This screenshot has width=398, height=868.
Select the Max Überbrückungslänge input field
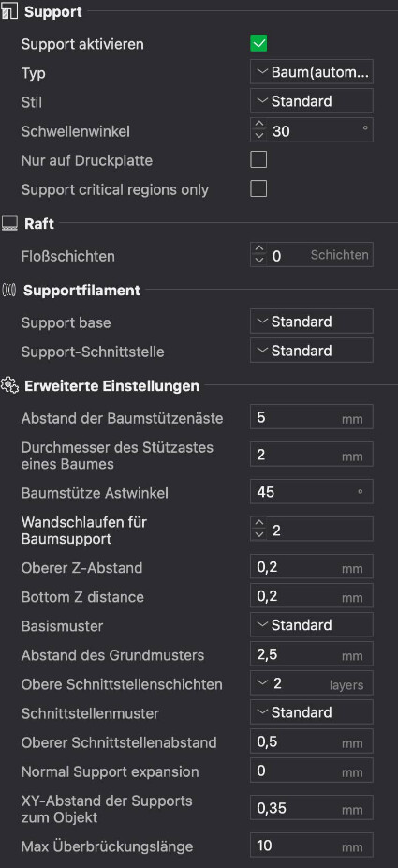point(312,846)
